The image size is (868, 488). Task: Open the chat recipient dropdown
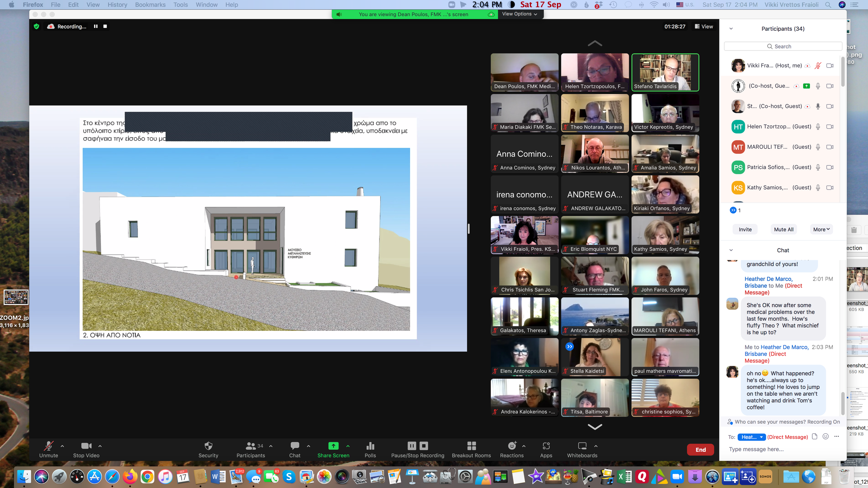751,437
